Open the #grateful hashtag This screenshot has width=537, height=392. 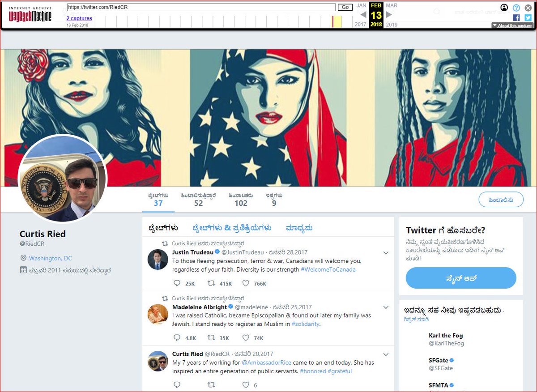(x=340, y=371)
